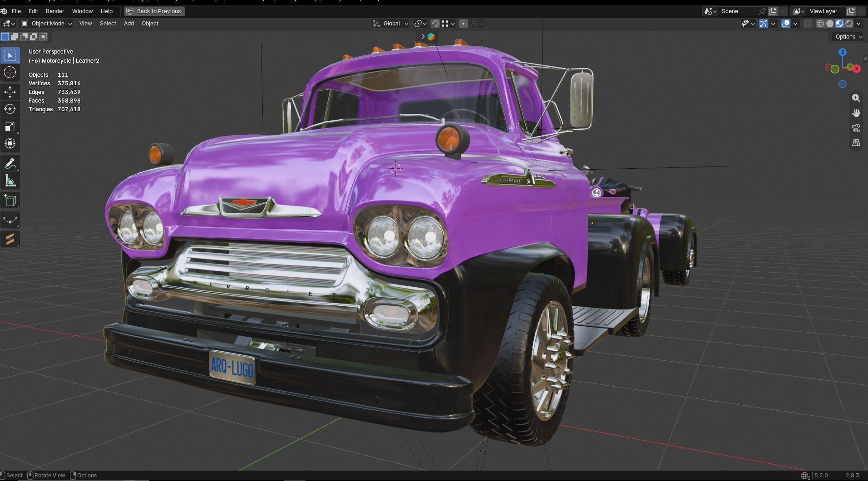Screen dimensions: 868x481
Task: Open the Add menu in viewport header
Action: click(129, 24)
